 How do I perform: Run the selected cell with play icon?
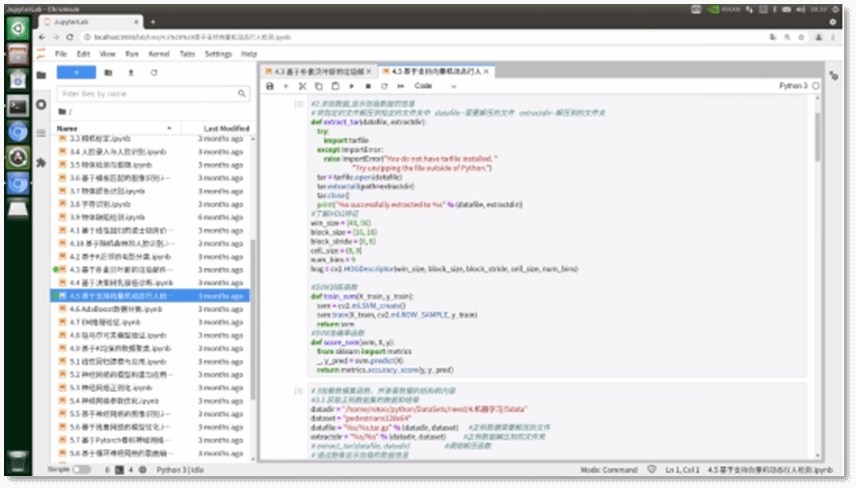click(x=352, y=86)
